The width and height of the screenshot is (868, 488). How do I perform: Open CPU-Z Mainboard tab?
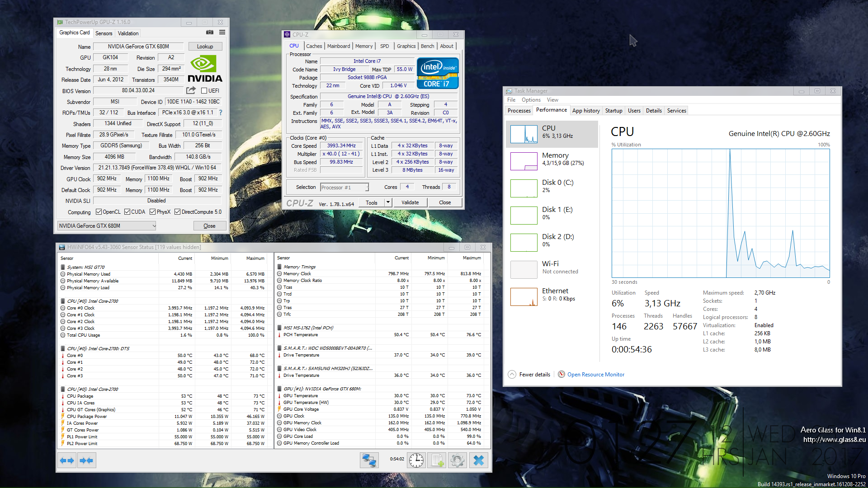coord(339,46)
